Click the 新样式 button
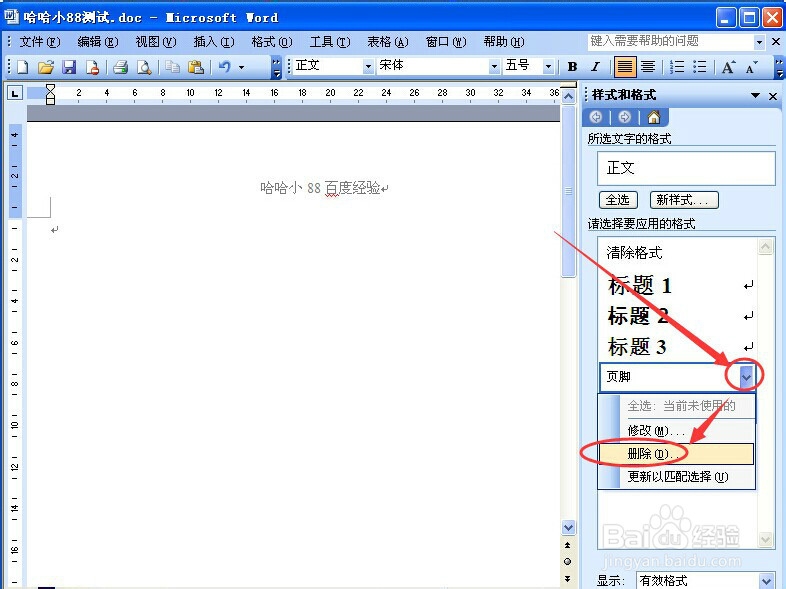 tap(684, 200)
